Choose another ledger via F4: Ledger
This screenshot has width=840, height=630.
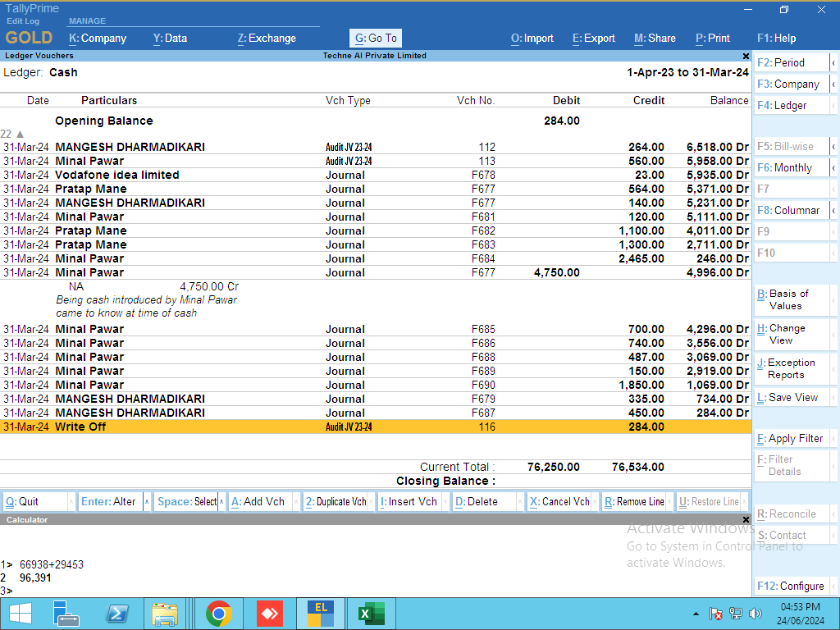pos(792,106)
